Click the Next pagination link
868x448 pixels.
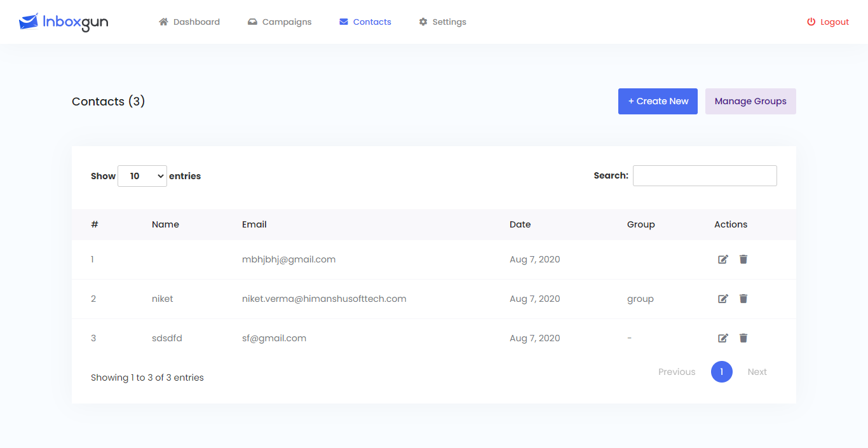757,372
